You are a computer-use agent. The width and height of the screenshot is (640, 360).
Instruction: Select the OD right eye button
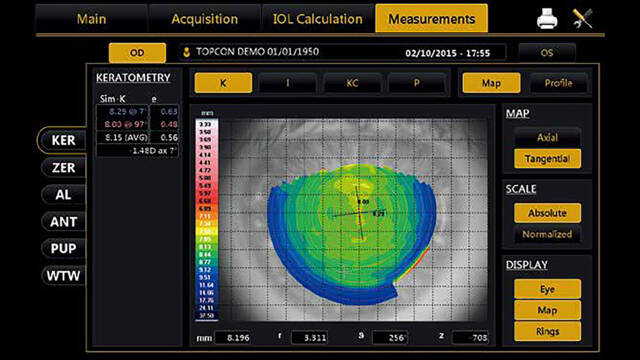137,53
